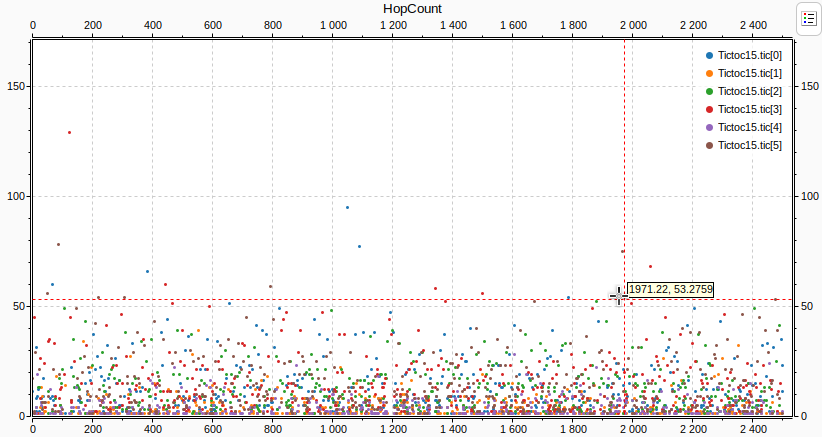Click the HopCount chart title
822x437 pixels.
tap(413, 9)
